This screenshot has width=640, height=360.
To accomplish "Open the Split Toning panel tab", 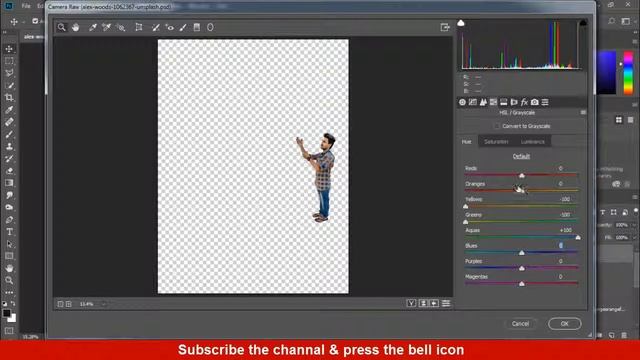I will [504, 102].
